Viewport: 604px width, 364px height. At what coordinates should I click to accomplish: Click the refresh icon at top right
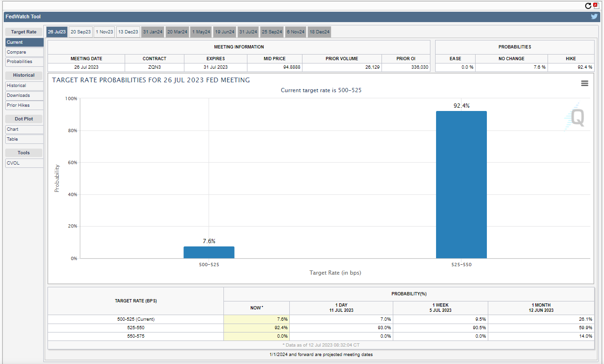click(588, 6)
